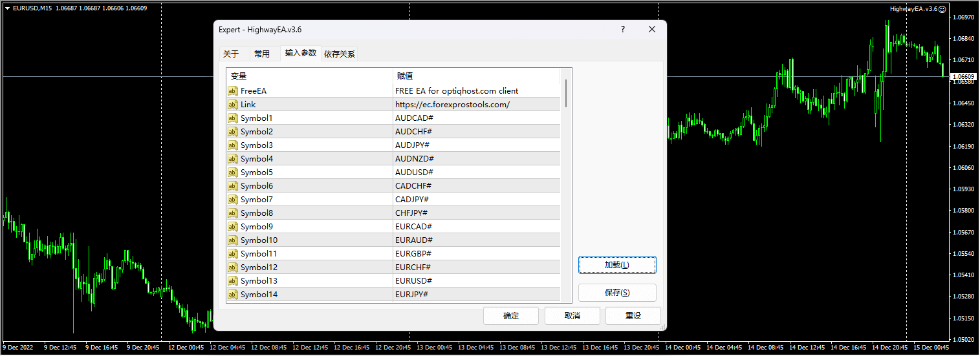Expand the EURUSD,M15 chart menu arrow
The image size is (980, 356).
[x=7, y=8]
